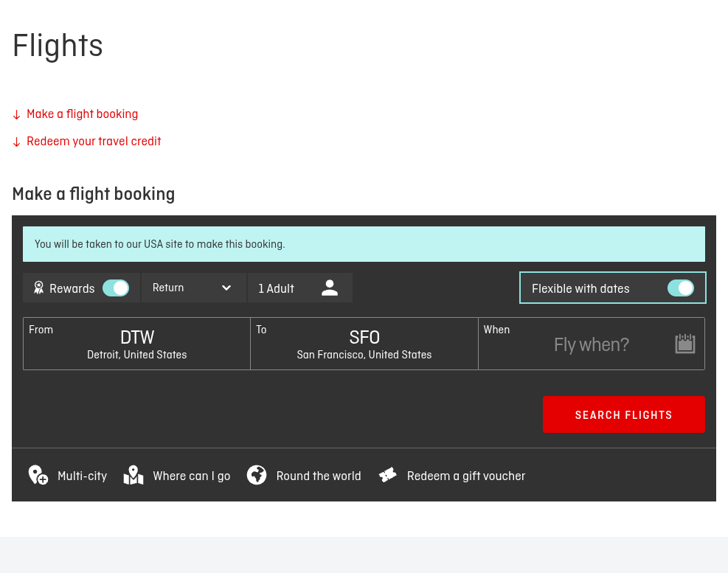
Task: Open the calendar icon in When field
Action: pyautogui.click(x=684, y=344)
